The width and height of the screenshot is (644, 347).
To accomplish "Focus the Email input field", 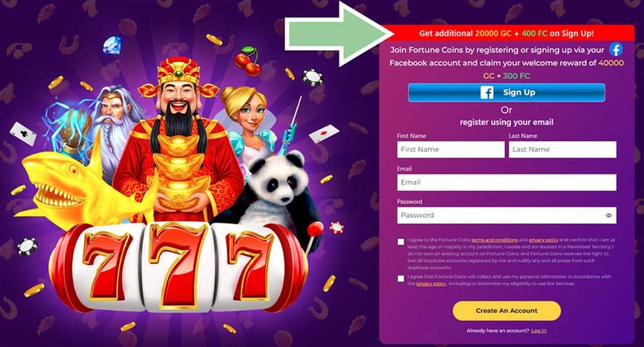I will click(507, 182).
